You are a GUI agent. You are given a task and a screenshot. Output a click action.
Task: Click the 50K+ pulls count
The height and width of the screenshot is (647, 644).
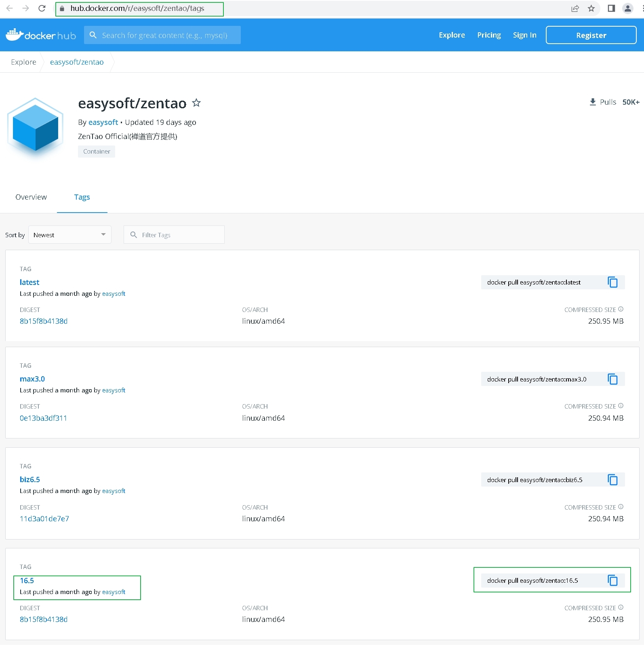[631, 102]
